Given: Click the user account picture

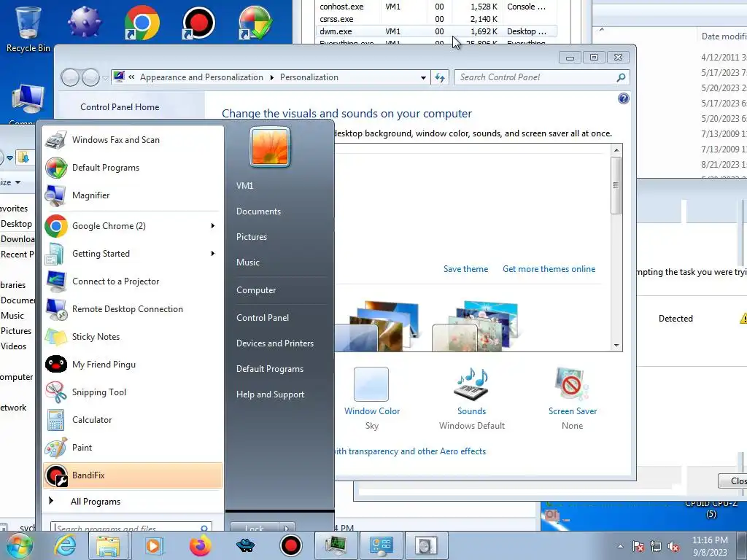Looking at the screenshot, I should tap(270, 147).
